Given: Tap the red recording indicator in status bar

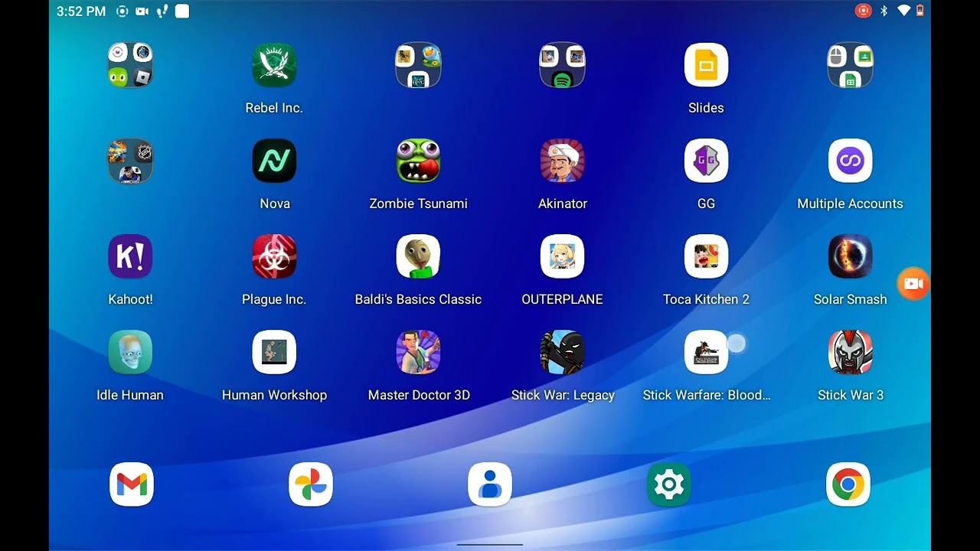Looking at the screenshot, I should [x=863, y=11].
